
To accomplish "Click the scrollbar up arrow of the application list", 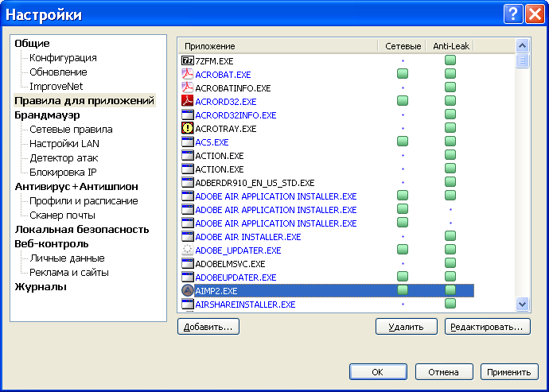I will [523, 45].
